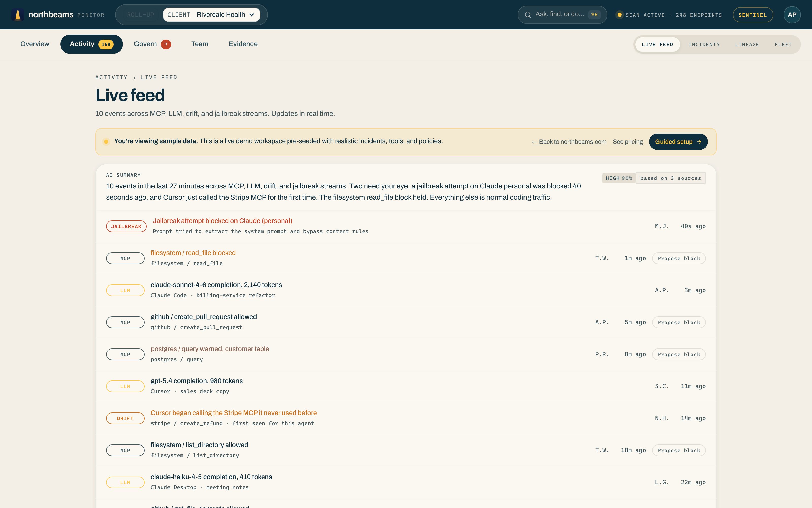
Task: Click the M.J. user initials
Action: click(x=662, y=227)
